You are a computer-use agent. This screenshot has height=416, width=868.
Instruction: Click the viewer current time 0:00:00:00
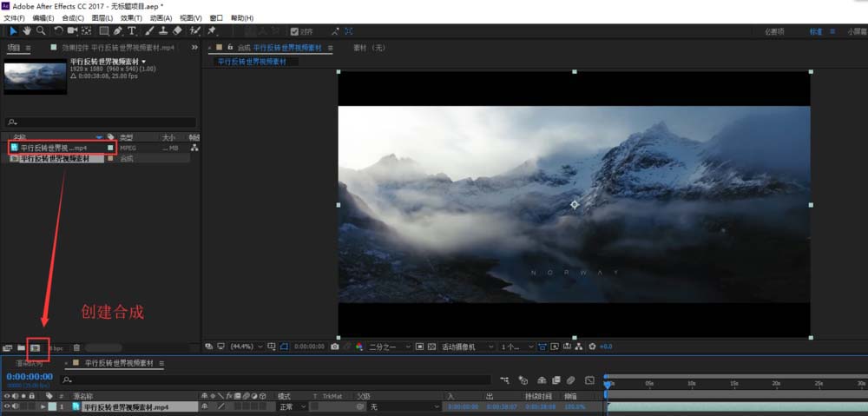pyautogui.click(x=310, y=347)
